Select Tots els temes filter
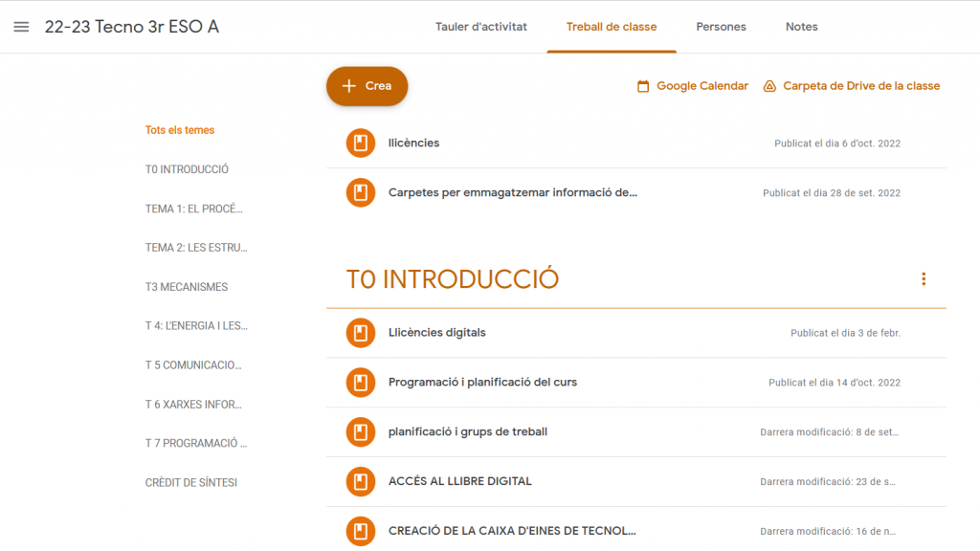The height and width of the screenshot is (551, 980). click(x=180, y=130)
